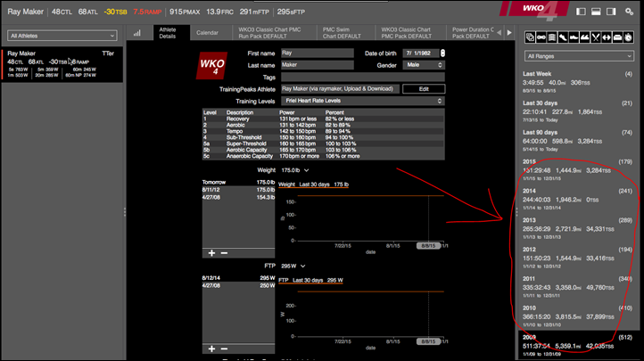Screen dimensions: 644x361
Task: Select the 8/11/12 weight entry row
Action: point(238,190)
